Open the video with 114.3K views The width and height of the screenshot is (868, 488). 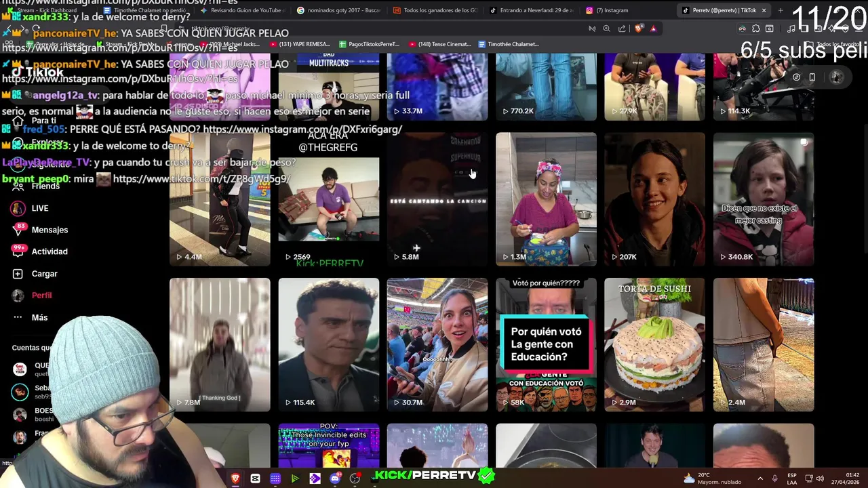click(764, 87)
